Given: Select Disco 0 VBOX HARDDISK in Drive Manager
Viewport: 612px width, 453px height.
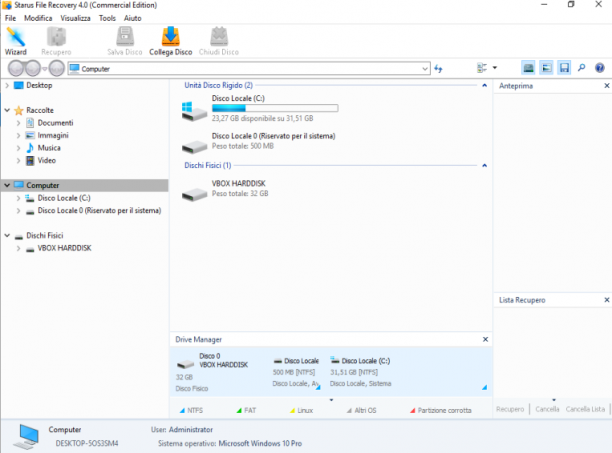Looking at the screenshot, I should [213, 371].
